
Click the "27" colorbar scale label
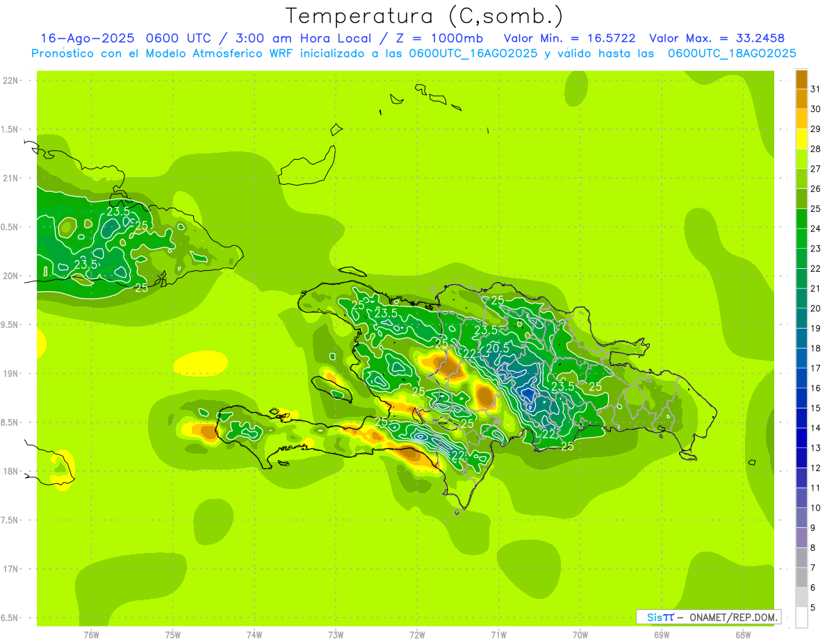pos(815,169)
